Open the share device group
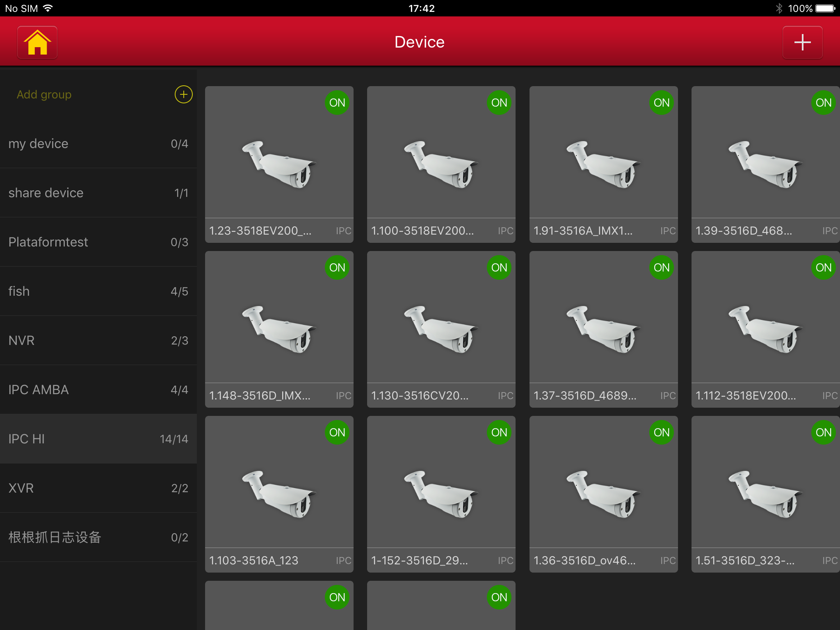 (98, 193)
